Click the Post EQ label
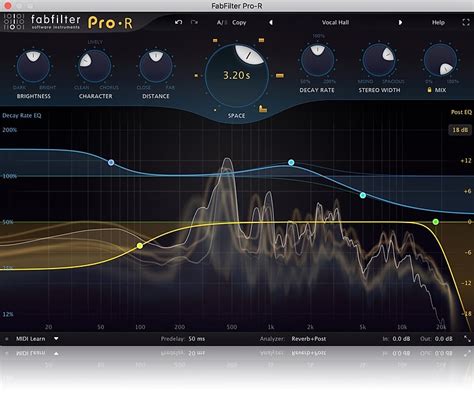 tap(461, 112)
